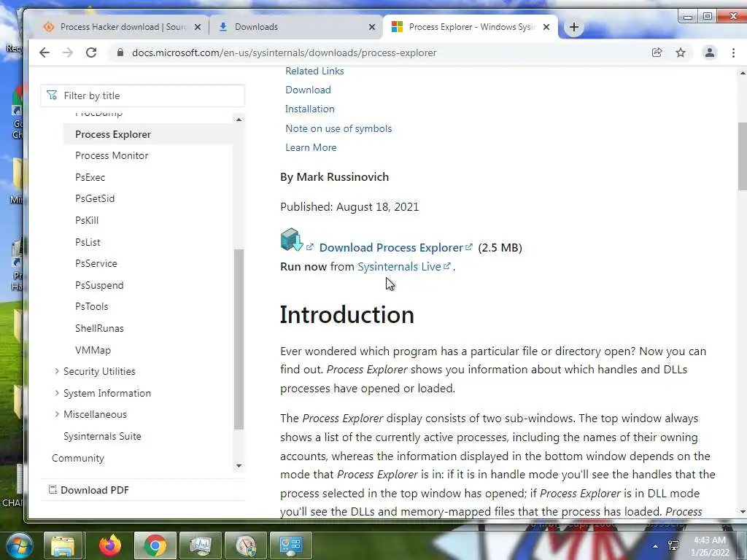
Task: Go back using the browser back arrow
Action: pos(44,52)
